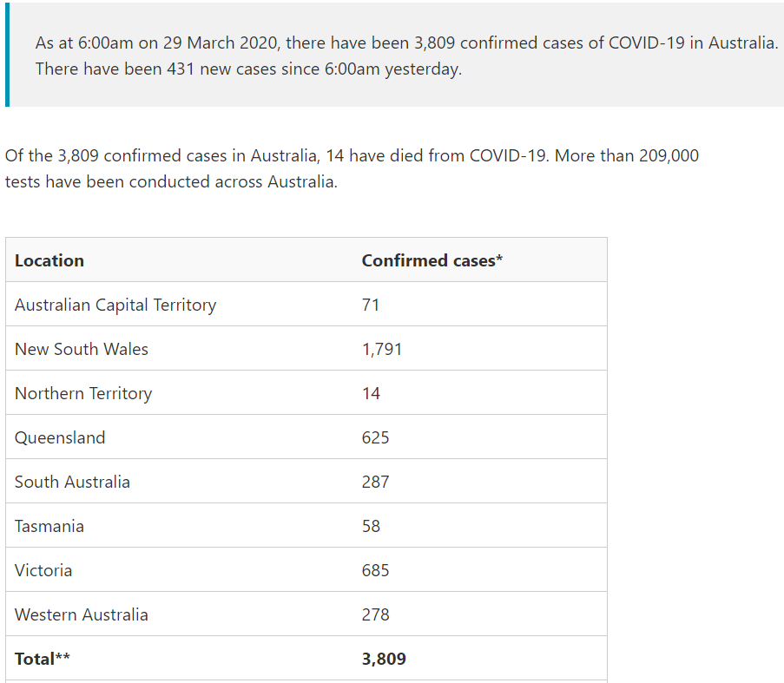Click the Confirmed cases* column header

coord(432,260)
